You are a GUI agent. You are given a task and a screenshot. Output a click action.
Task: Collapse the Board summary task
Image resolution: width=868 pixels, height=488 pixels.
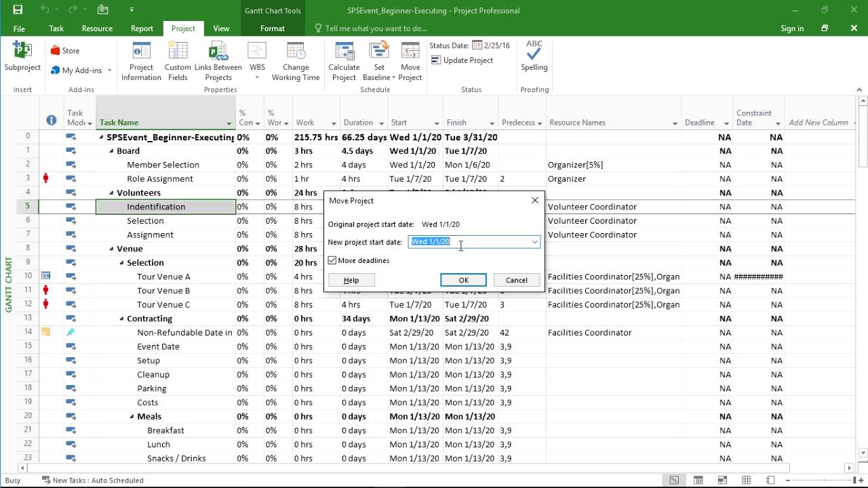(112, 151)
